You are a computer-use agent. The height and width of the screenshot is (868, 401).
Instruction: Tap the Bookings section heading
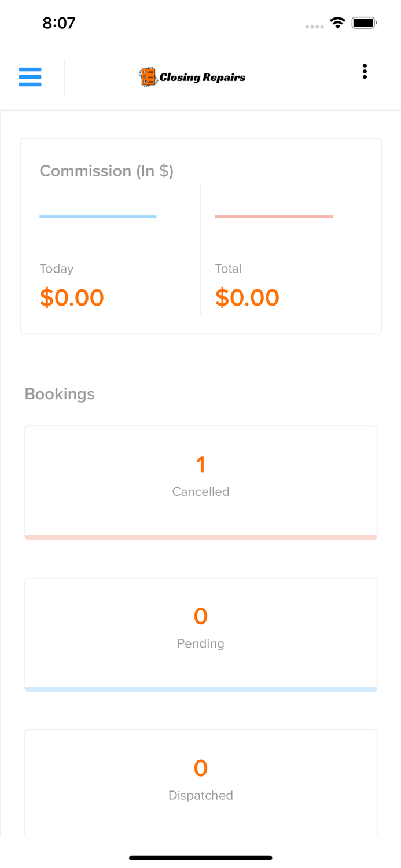point(60,394)
